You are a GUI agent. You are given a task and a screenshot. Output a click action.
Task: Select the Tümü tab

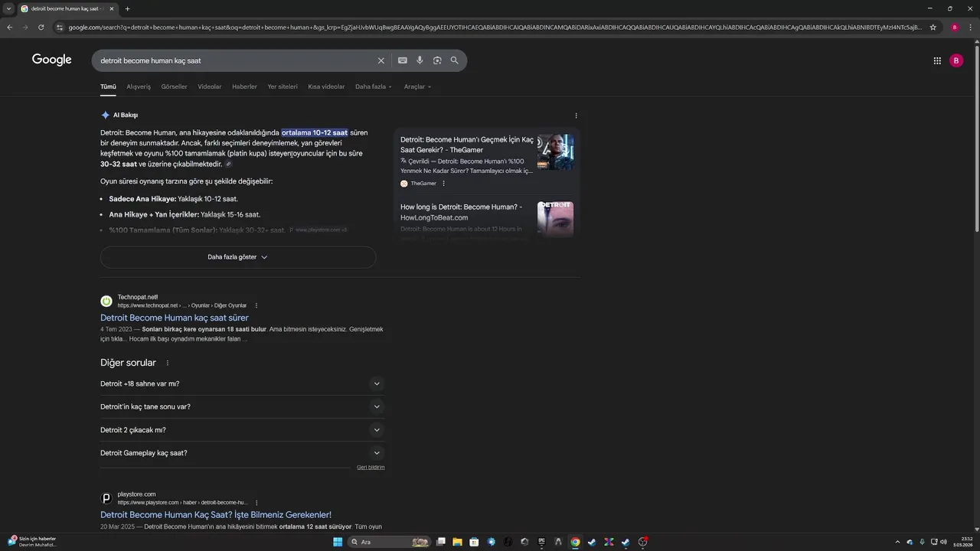108,86
